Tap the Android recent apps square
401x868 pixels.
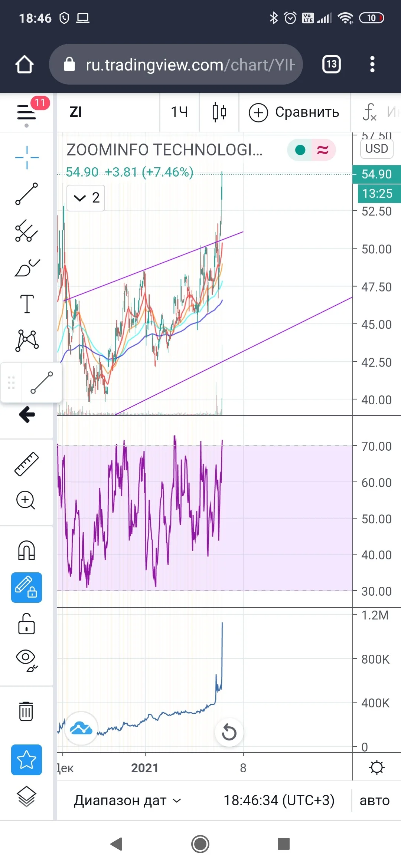click(284, 844)
